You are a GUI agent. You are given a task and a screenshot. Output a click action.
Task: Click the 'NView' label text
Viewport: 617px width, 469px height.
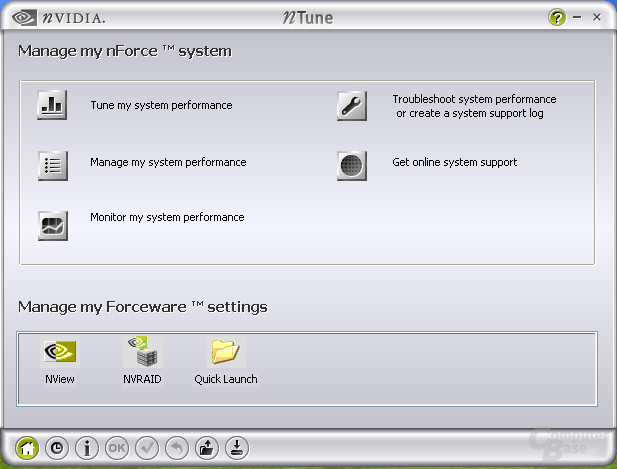click(x=60, y=379)
